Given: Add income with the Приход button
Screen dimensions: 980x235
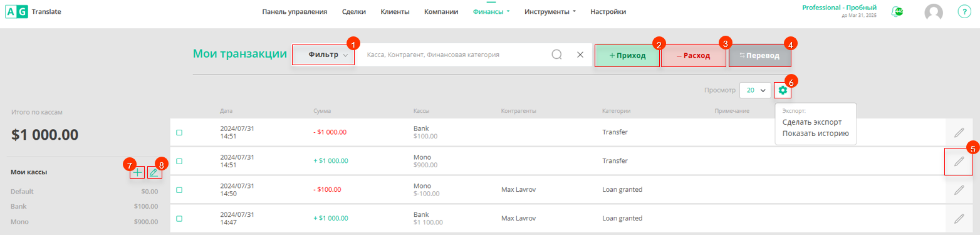Looking at the screenshot, I should click(627, 55).
